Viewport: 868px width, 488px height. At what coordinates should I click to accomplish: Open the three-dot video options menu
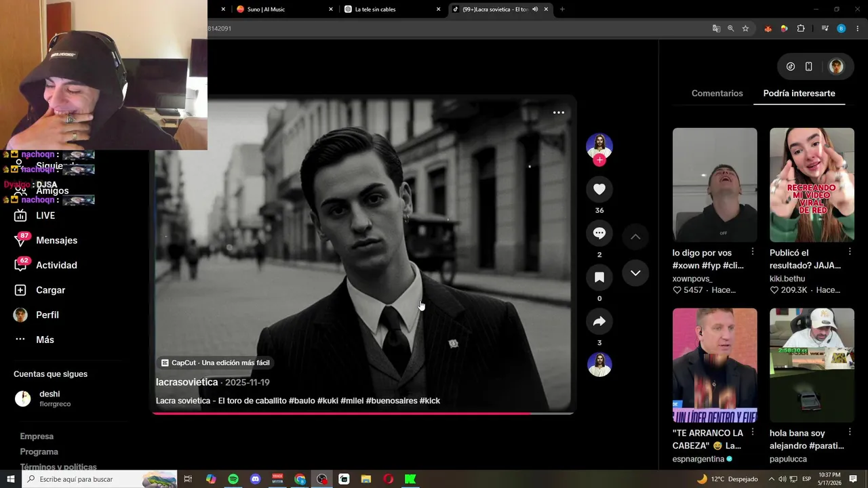tap(559, 113)
